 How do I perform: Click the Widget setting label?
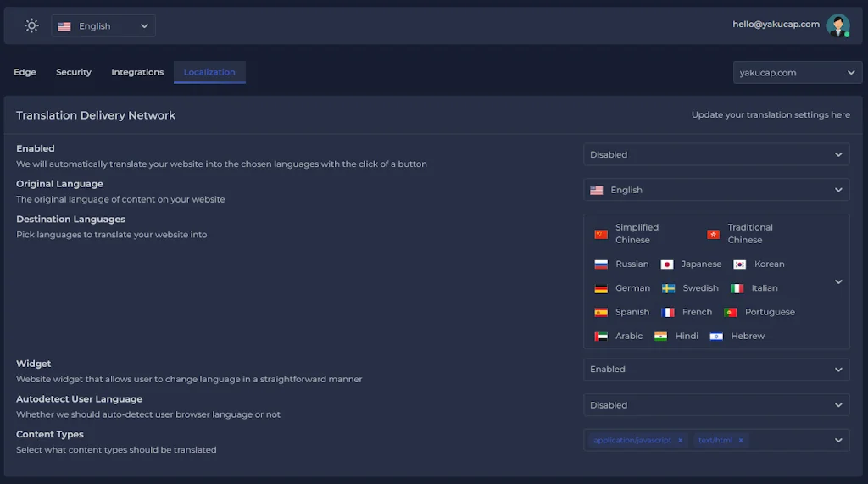[x=33, y=364]
